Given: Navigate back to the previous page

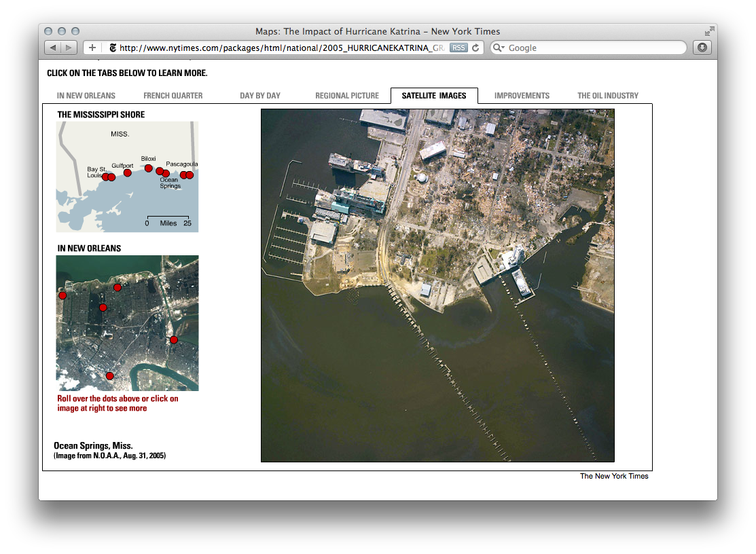Looking at the screenshot, I should (x=53, y=48).
